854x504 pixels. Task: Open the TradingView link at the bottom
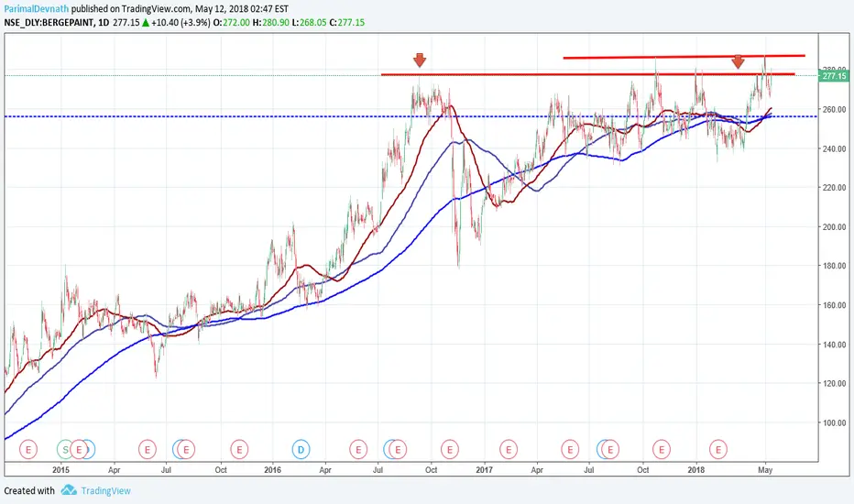(105, 490)
